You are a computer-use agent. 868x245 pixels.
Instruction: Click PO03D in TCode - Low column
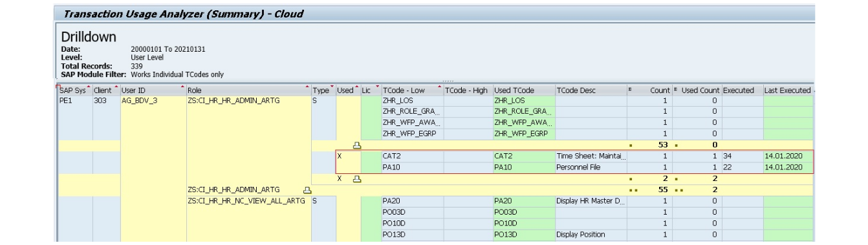click(411, 211)
